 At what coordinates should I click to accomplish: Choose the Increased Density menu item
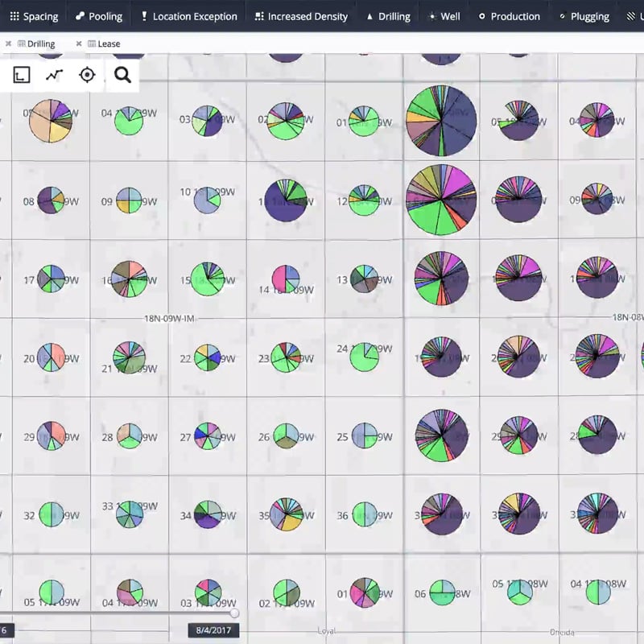click(301, 16)
